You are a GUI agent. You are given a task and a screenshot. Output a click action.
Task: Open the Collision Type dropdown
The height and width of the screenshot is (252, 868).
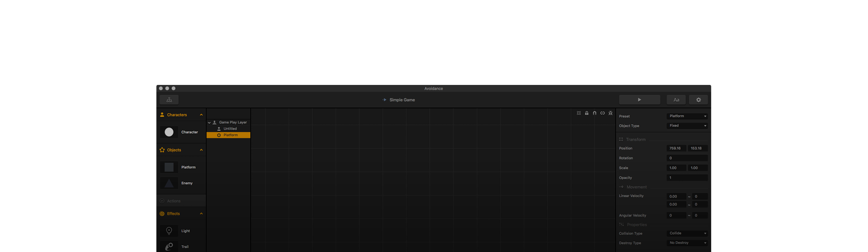point(687,233)
